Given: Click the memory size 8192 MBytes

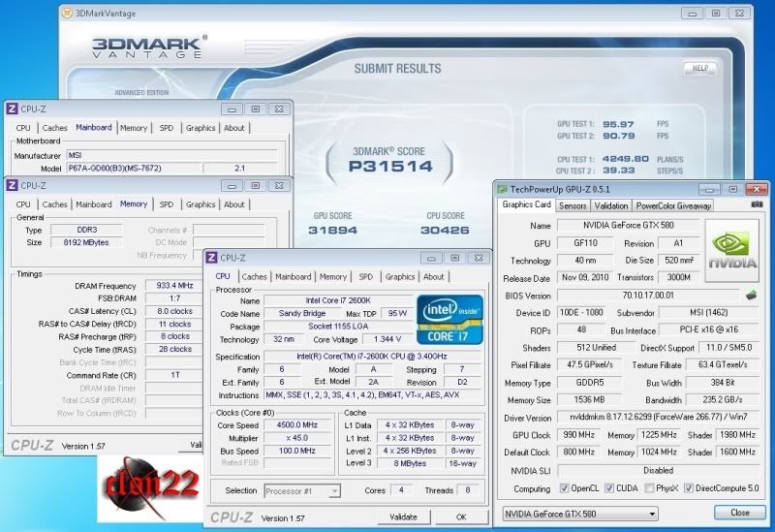Looking at the screenshot, I should [x=86, y=242].
